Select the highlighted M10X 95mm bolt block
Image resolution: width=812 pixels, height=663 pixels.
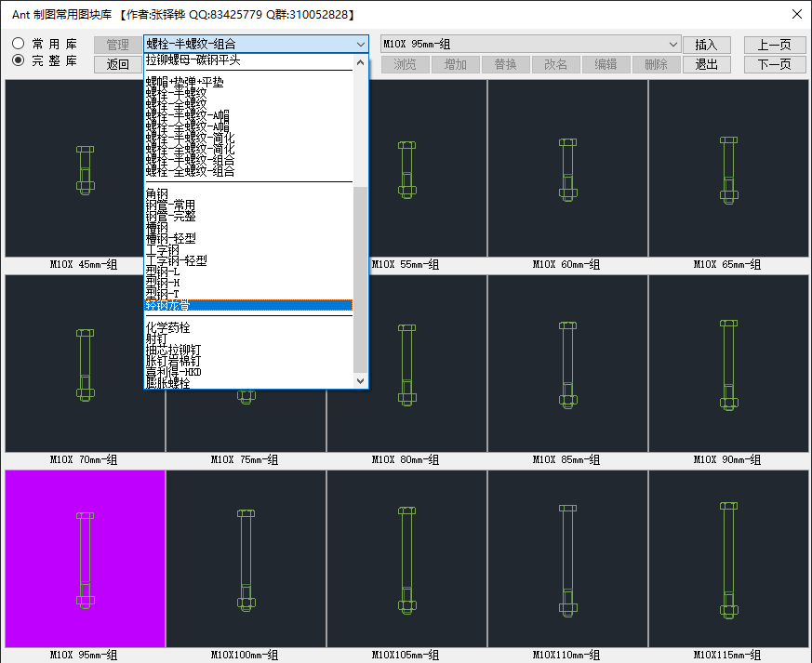(85, 558)
